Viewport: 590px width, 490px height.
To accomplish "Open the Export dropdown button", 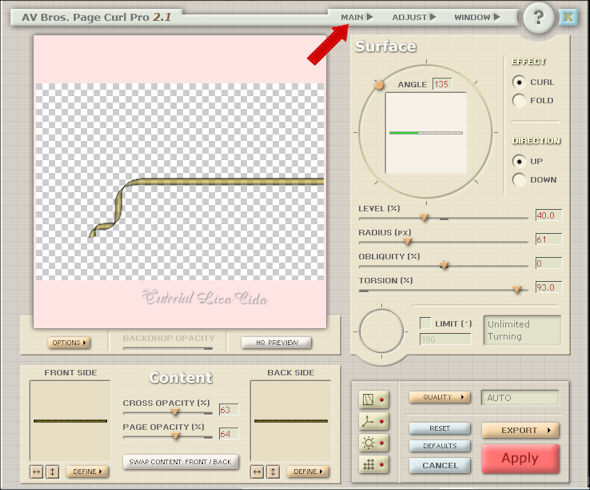I will (520, 430).
